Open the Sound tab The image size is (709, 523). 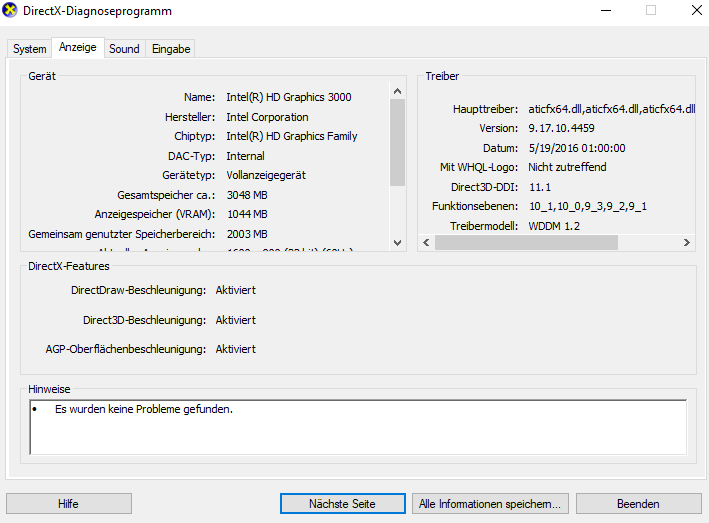124,49
